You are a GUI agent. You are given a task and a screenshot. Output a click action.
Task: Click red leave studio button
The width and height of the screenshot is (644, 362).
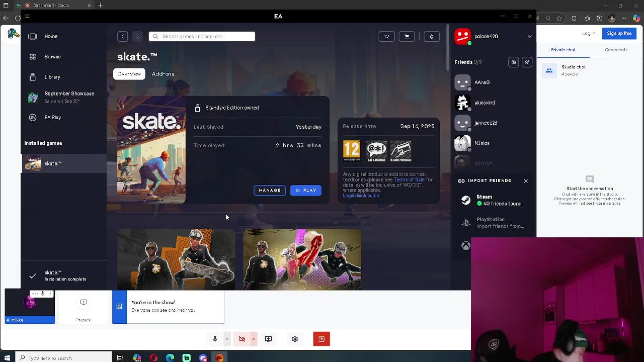point(321,339)
